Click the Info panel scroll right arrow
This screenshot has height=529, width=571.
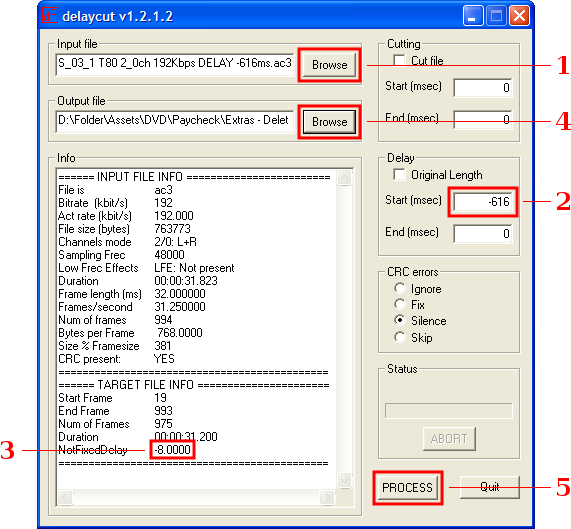click(327, 497)
